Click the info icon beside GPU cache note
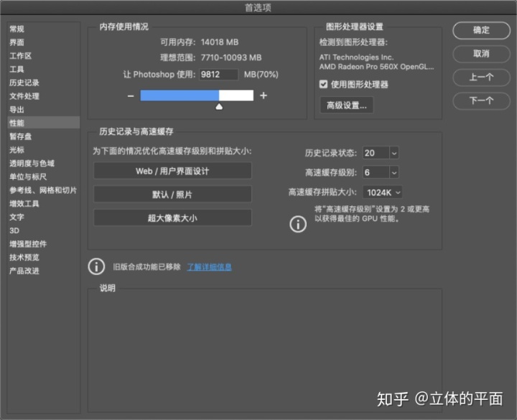517x420 pixels. click(x=298, y=224)
